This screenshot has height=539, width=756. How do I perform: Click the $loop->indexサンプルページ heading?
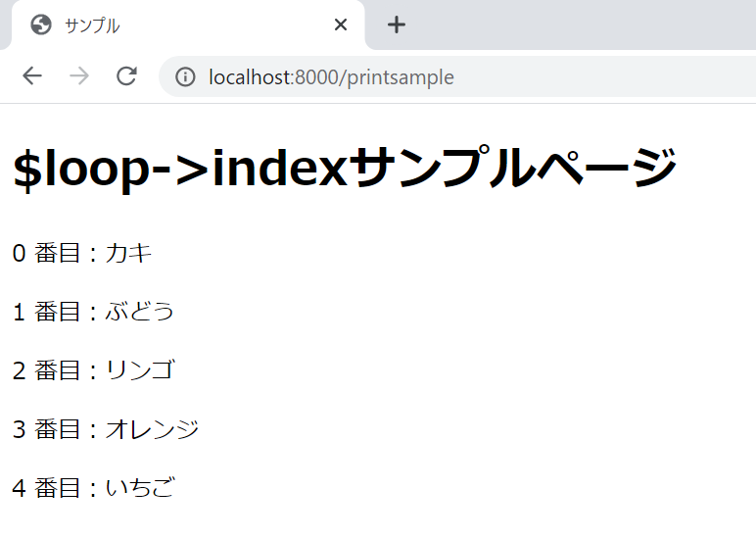(x=345, y=169)
